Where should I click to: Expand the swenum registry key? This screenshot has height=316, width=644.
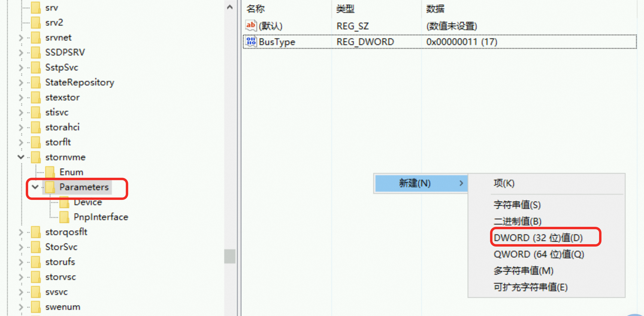tap(21, 307)
